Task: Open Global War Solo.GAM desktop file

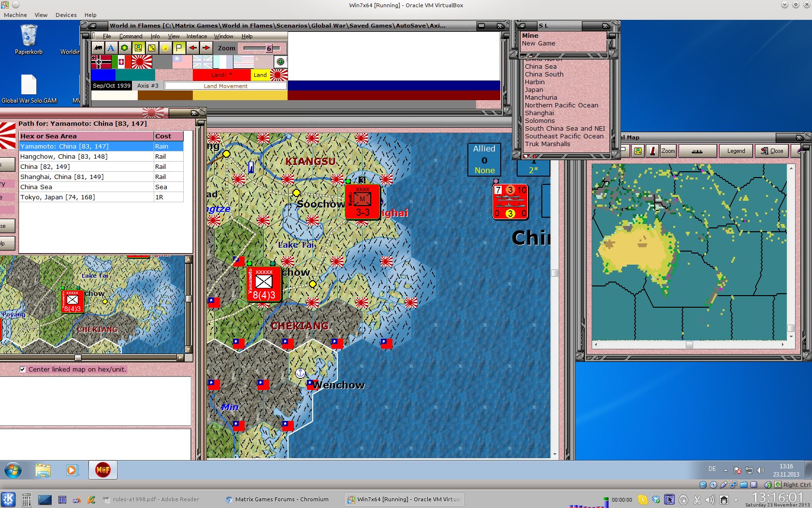Action: (29, 89)
